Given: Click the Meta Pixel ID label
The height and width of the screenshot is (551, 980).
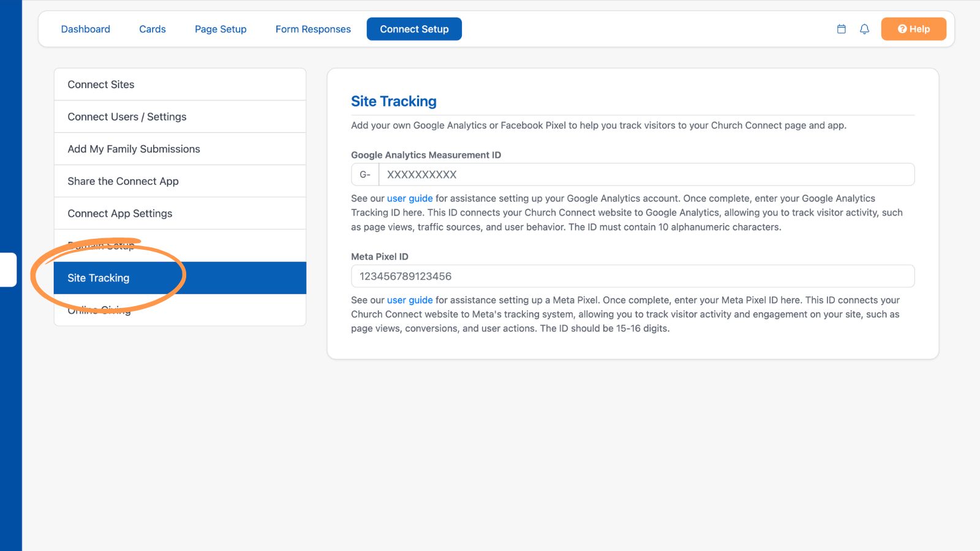Looking at the screenshot, I should click(380, 257).
